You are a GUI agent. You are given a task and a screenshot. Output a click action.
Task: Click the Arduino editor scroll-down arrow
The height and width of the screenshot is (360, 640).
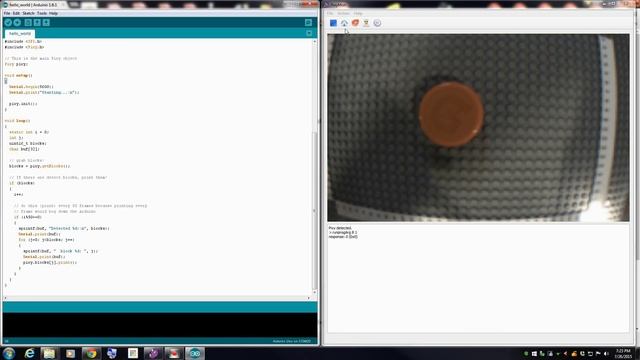tap(314, 292)
